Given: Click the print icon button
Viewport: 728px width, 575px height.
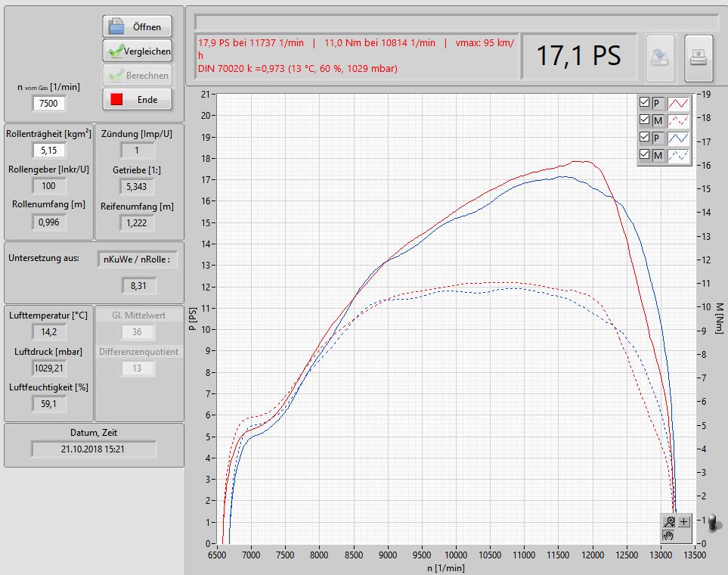Looking at the screenshot, I should [x=699, y=57].
